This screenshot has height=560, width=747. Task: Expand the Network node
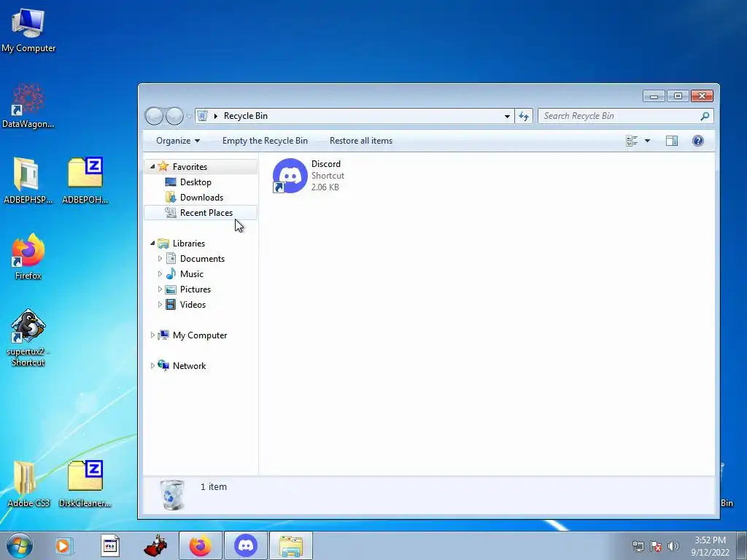point(152,366)
